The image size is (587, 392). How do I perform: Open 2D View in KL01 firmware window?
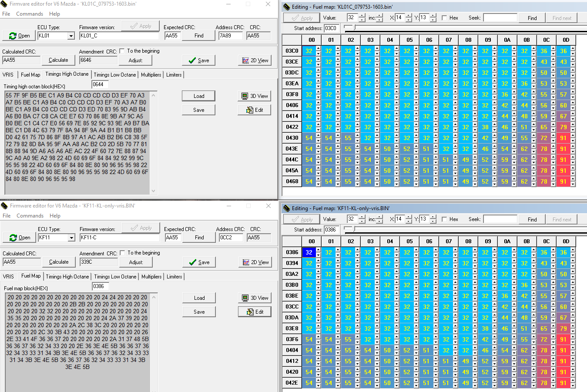[255, 60]
